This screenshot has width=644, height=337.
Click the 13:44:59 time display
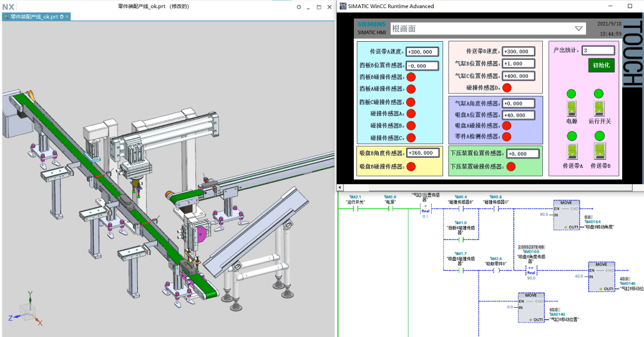[x=610, y=34]
